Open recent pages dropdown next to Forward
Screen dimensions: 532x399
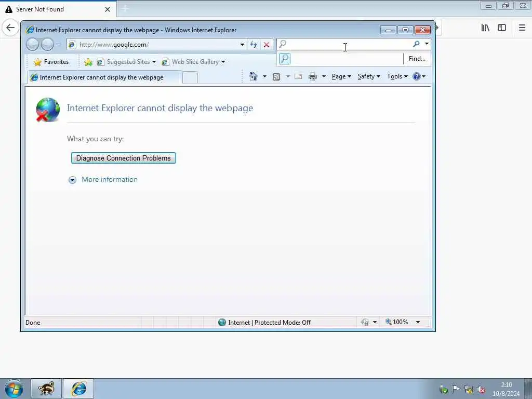click(x=58, y=45)
